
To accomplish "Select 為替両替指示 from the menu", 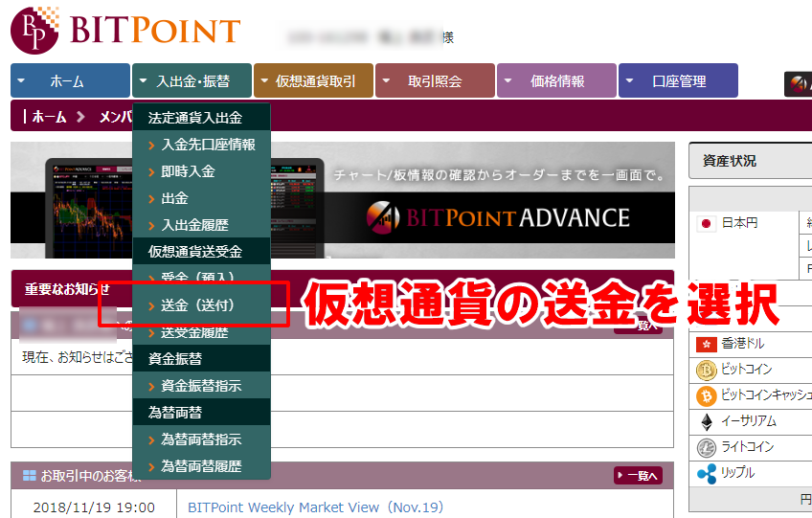I will [201, 439].
